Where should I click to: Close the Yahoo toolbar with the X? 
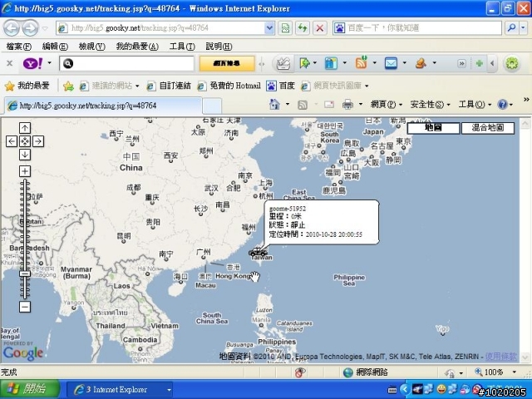[9, 63]
